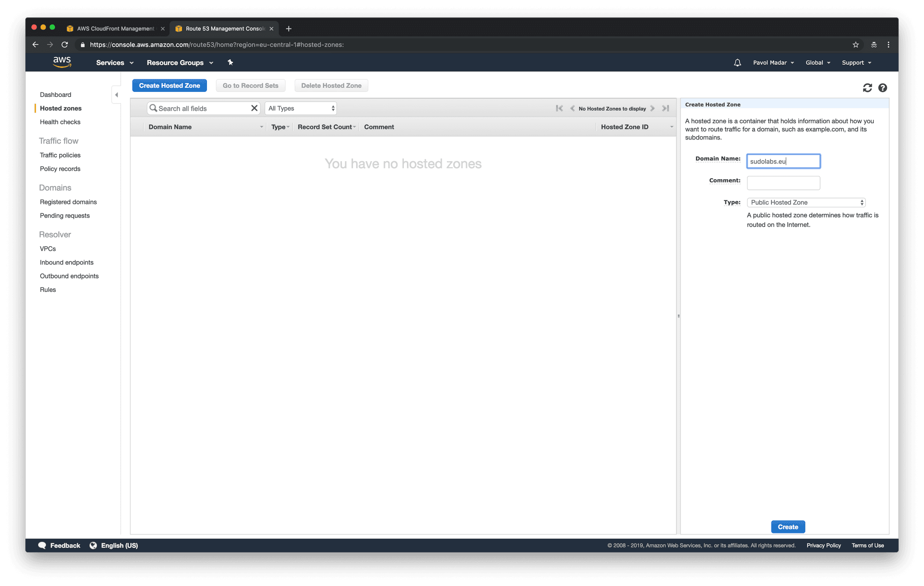The height and width of the screenshot is (586, 924).
Task: Open VPCs under Resolver
Action: tap(48, 248)
